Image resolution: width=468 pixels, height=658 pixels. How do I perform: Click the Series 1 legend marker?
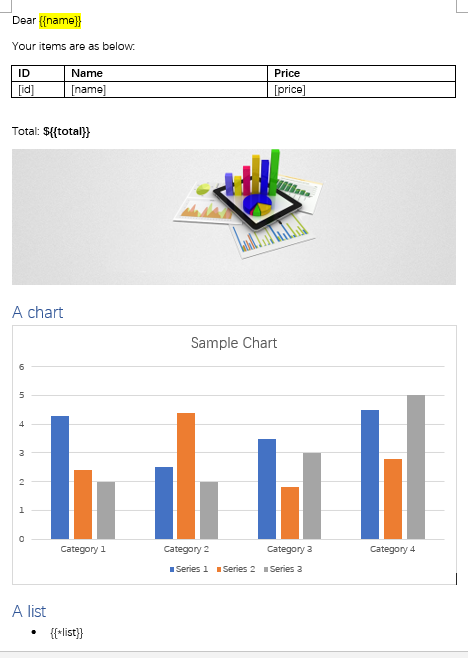(x=172, y=569)
